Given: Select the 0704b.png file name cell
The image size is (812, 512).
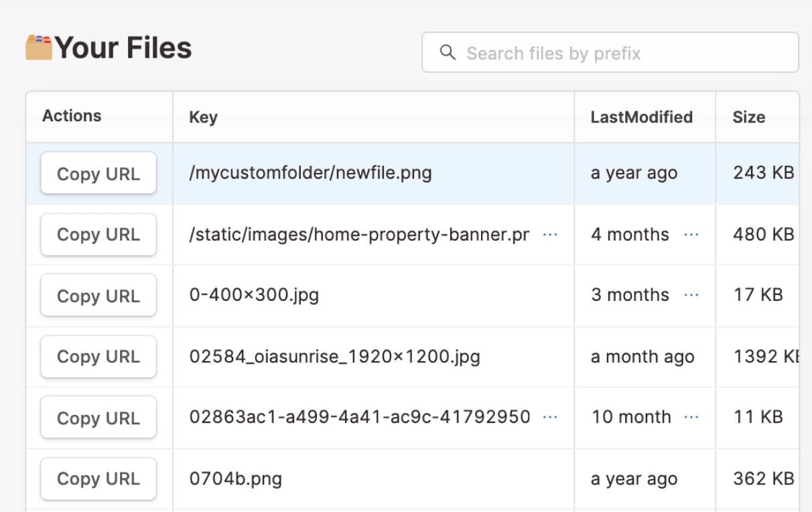Looking at the screenshot, I should [x=236, y=479].
